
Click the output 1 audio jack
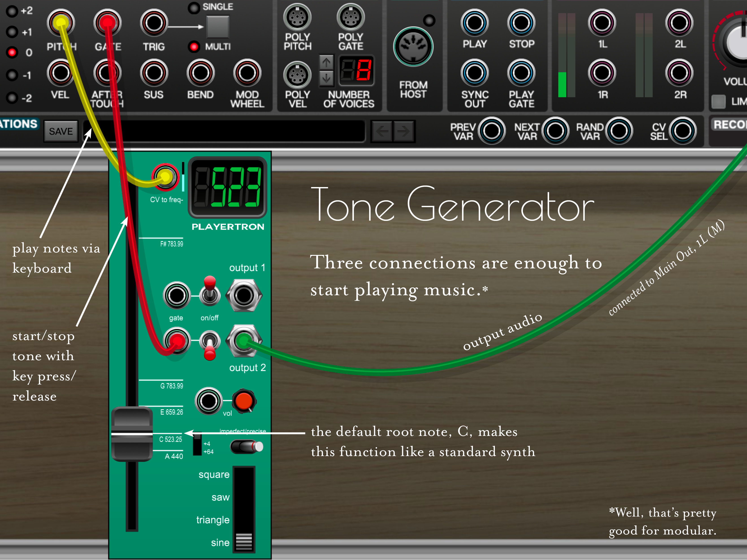point(243,296)
